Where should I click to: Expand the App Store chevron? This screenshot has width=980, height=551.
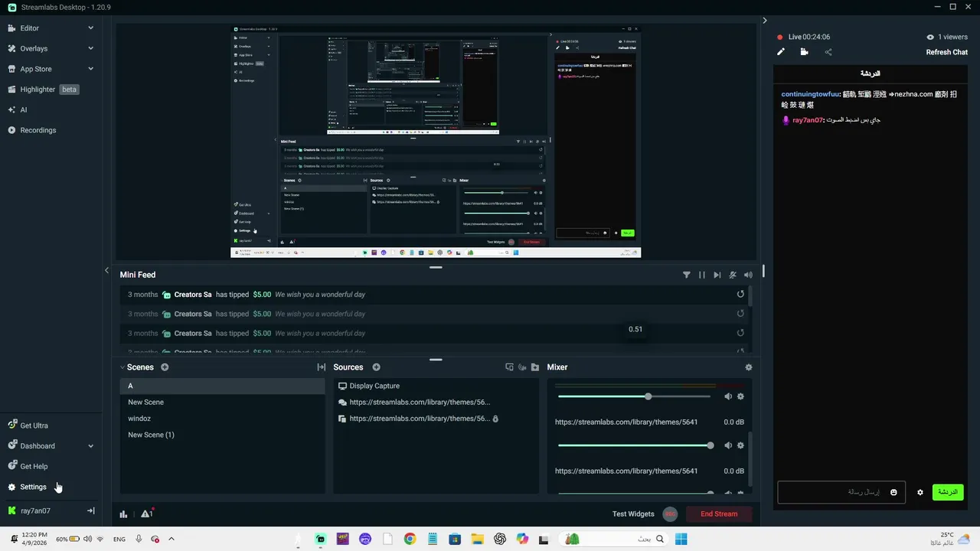coord(90,69)
